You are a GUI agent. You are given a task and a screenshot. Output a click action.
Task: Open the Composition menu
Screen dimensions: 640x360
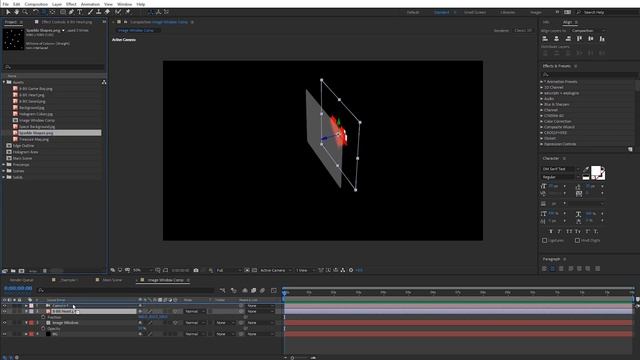click(36, 4)
